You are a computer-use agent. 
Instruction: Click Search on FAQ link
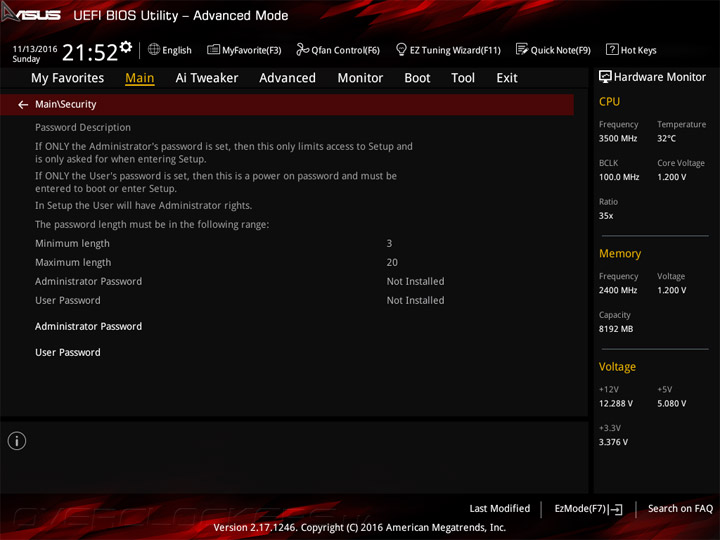(680, 509)
